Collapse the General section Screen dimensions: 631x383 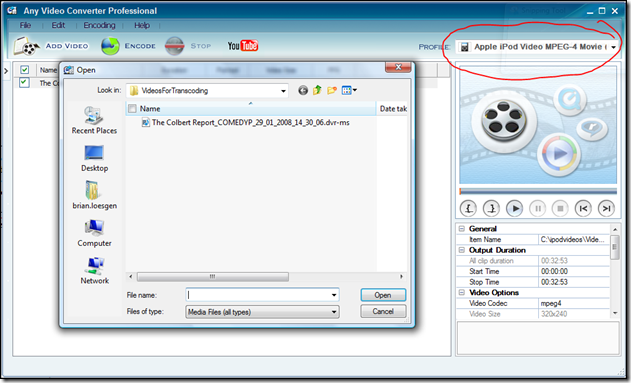coord(462,229)
